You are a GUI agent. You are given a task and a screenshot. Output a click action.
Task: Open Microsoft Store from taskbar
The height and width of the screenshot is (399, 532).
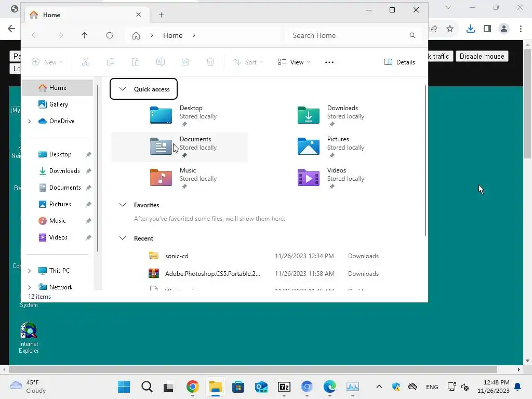pyautogui.click(x=238, y=387)
